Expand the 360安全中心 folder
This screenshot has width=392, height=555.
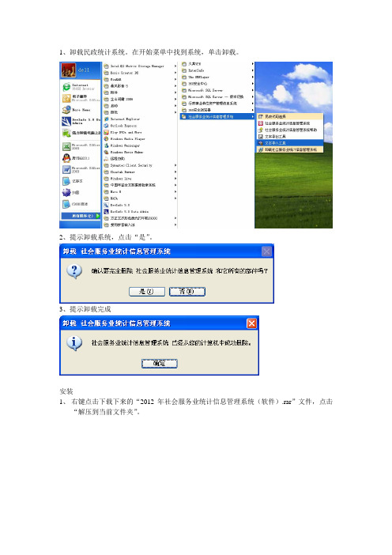tap(217, 84)
